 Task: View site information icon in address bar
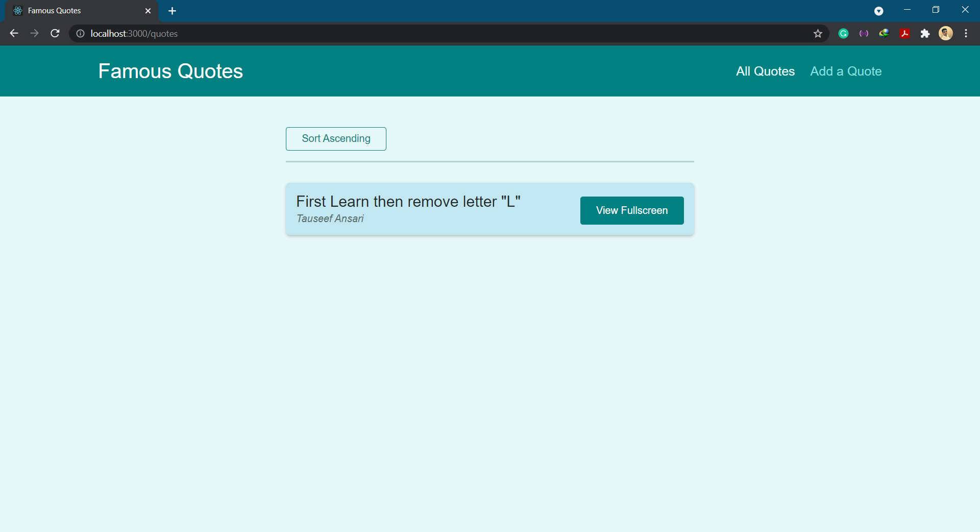point(80,34)
